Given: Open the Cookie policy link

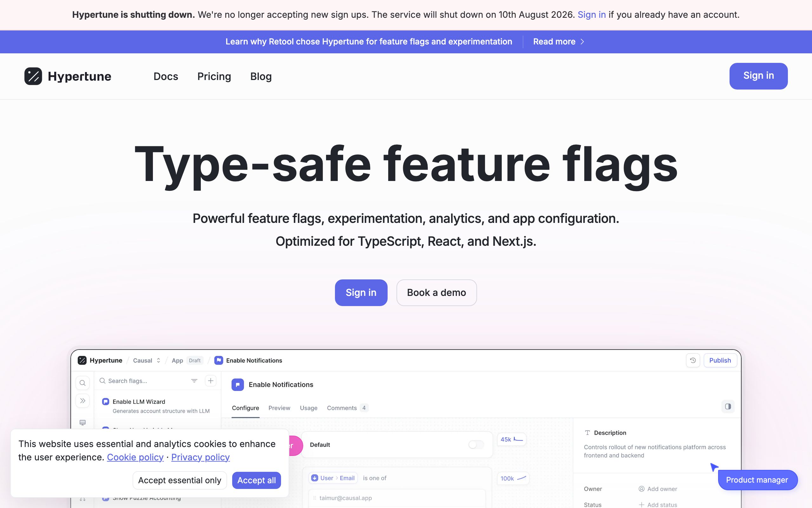Looking at the screenshot, I should pyautogui.click(x=135, y=457).
